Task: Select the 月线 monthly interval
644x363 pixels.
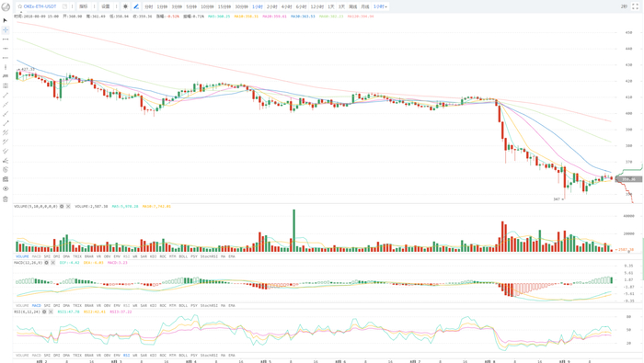Action: [x=364, y=6]
